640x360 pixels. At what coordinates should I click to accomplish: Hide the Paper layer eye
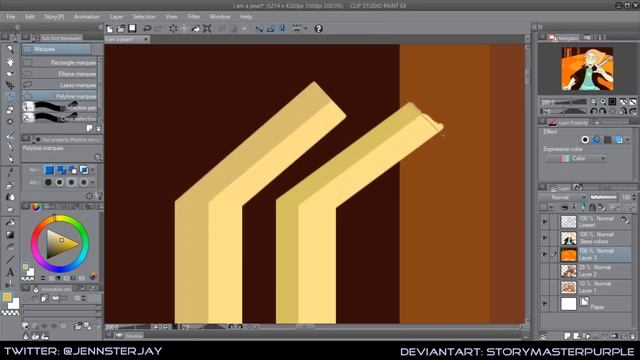tap(544, 303)
